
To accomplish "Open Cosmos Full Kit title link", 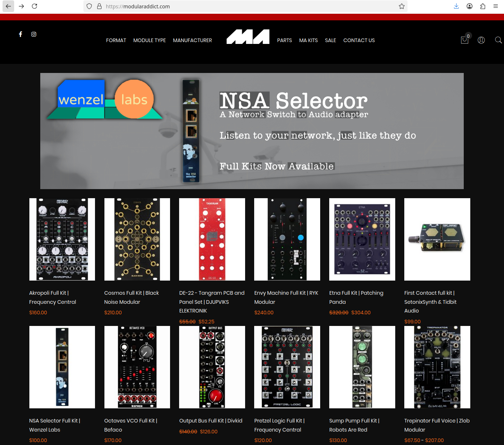I will coord(131,297).
